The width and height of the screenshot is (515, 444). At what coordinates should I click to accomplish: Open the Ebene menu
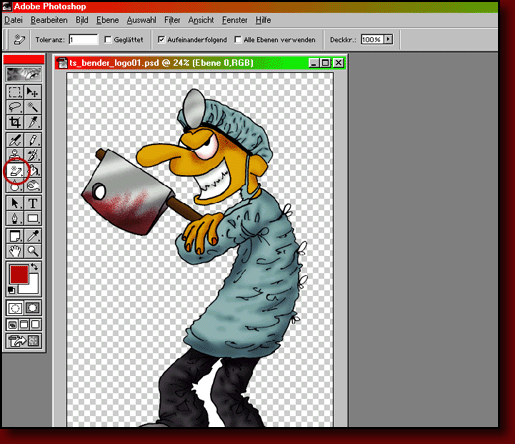pyautogui.click(x=107, y=20)
